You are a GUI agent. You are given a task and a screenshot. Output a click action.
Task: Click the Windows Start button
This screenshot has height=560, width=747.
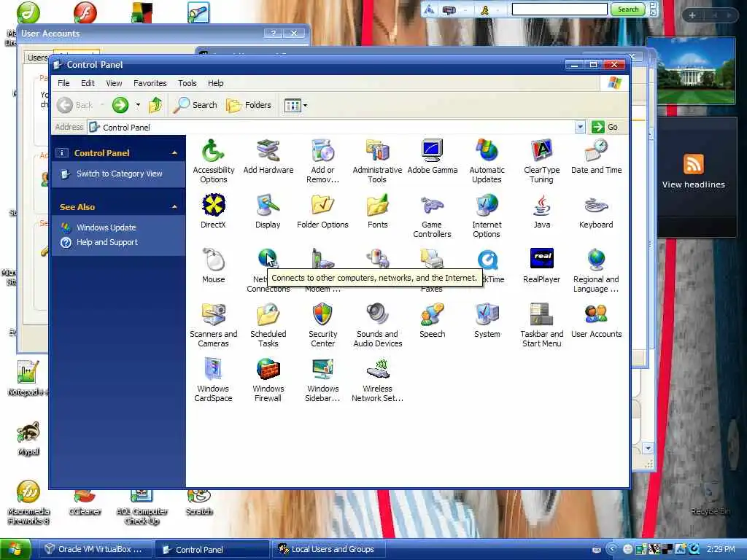(15, 549)
